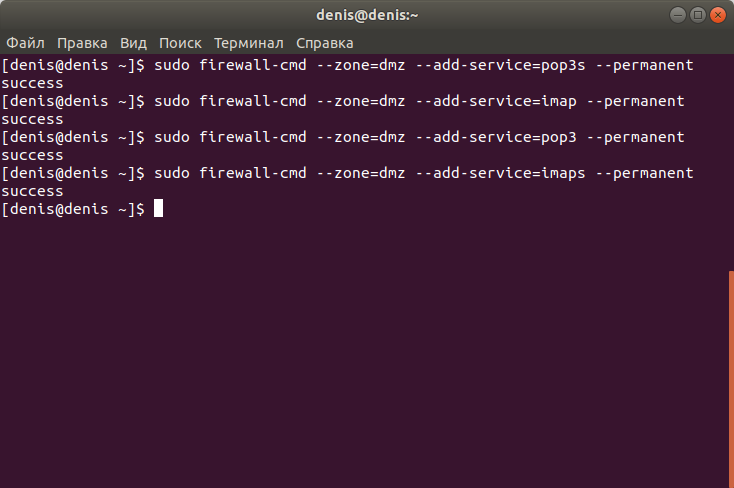Open the Терминал menu
Screen dimensions: 734x488
[x=249, y=43]
